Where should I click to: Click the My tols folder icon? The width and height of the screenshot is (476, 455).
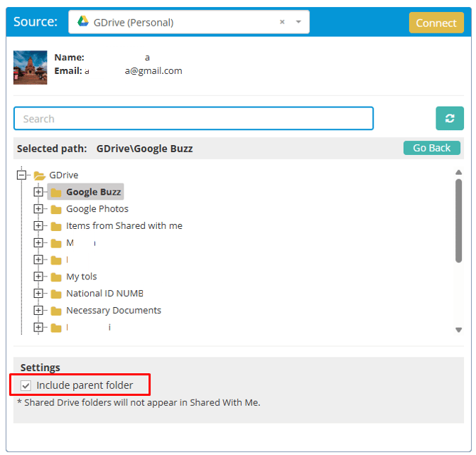56,277
